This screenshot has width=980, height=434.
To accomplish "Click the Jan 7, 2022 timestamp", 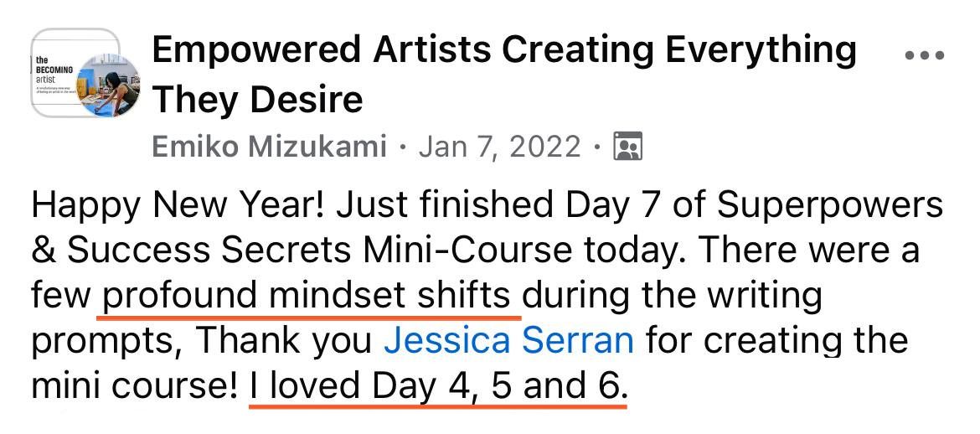I will click(x=499, y=147).
